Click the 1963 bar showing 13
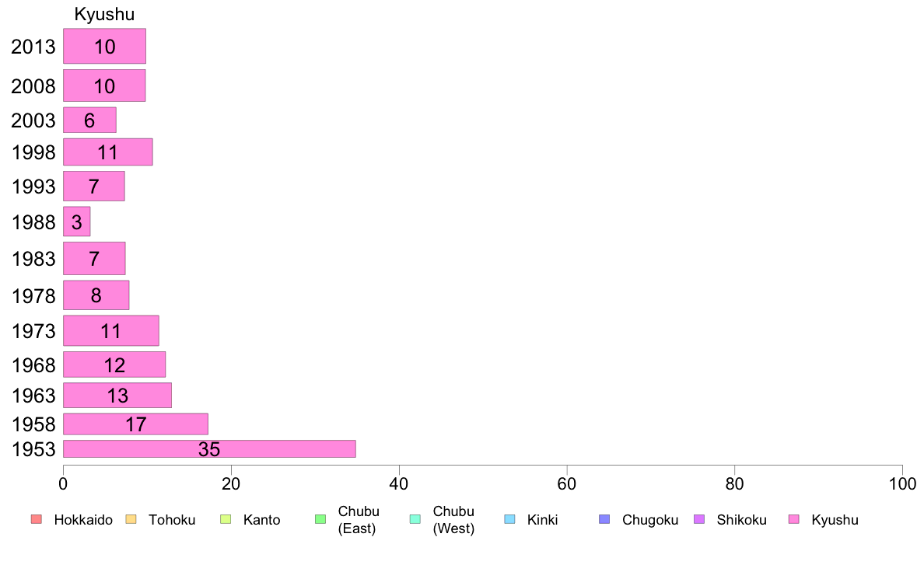 [x=117, y=396]
